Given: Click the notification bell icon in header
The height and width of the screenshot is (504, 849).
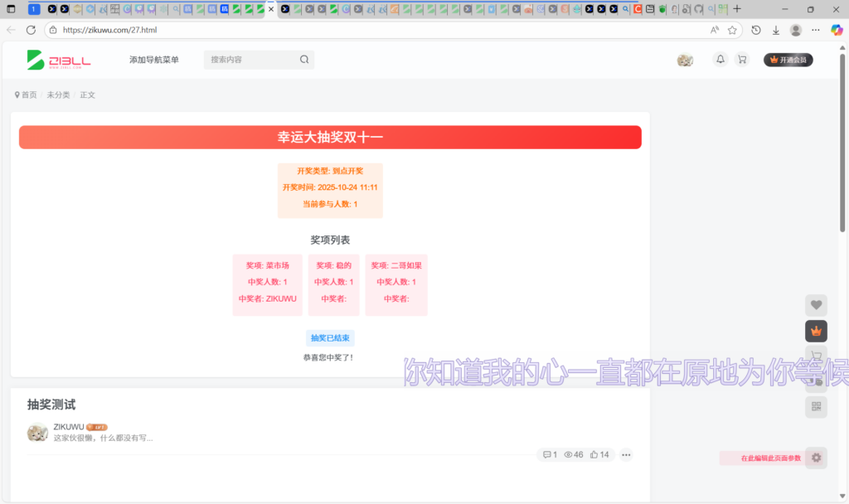Looking at the screenshot, I should click(x=720, y=60).
